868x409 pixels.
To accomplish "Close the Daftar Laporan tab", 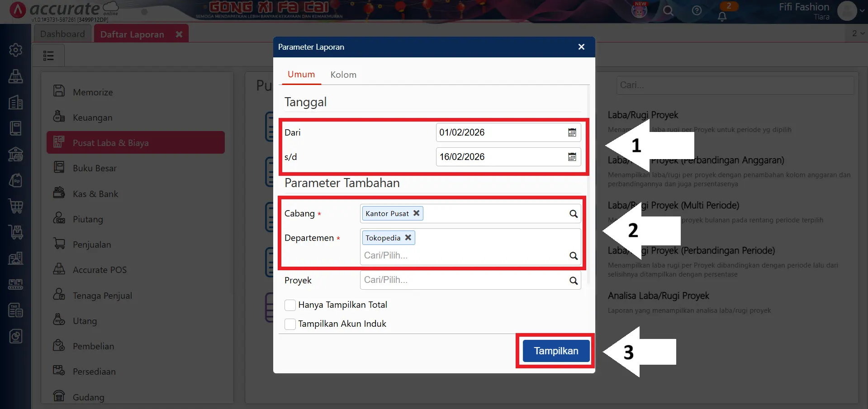I will pos(179,34).
